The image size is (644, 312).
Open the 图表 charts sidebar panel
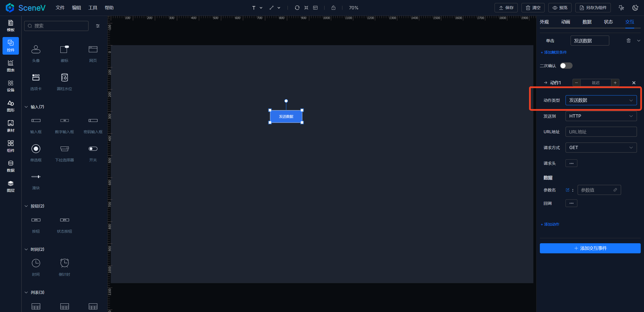coord(11,66)
